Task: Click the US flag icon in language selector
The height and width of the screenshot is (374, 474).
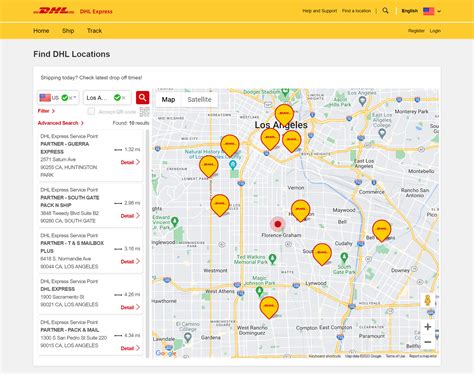Action: [x=429, y=11]
